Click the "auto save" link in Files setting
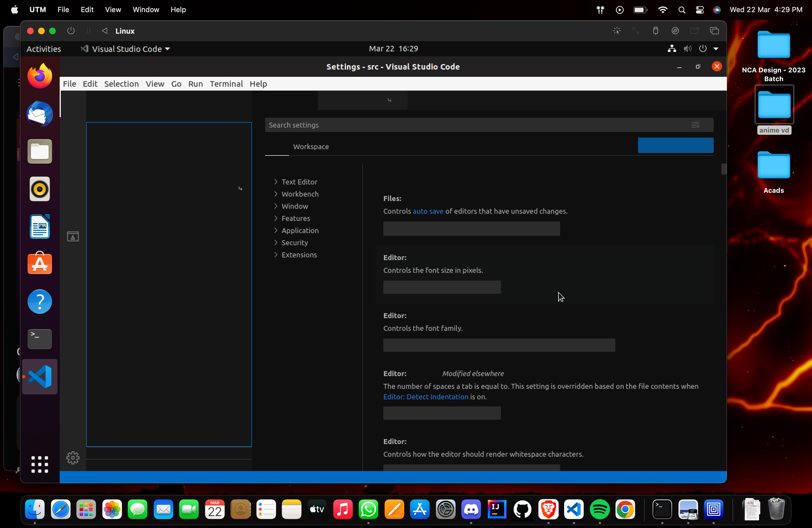The image size is (812, 528). [x=428, y=211]
